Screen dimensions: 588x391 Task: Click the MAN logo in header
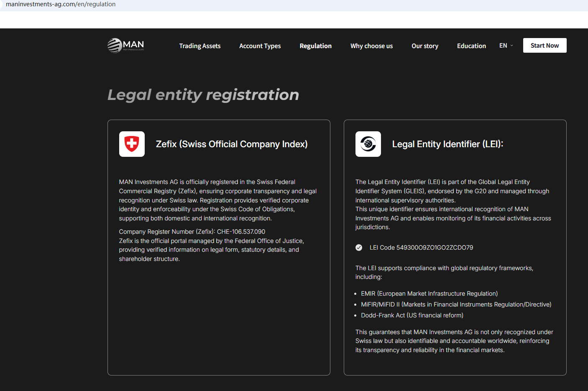click(125, 46)
